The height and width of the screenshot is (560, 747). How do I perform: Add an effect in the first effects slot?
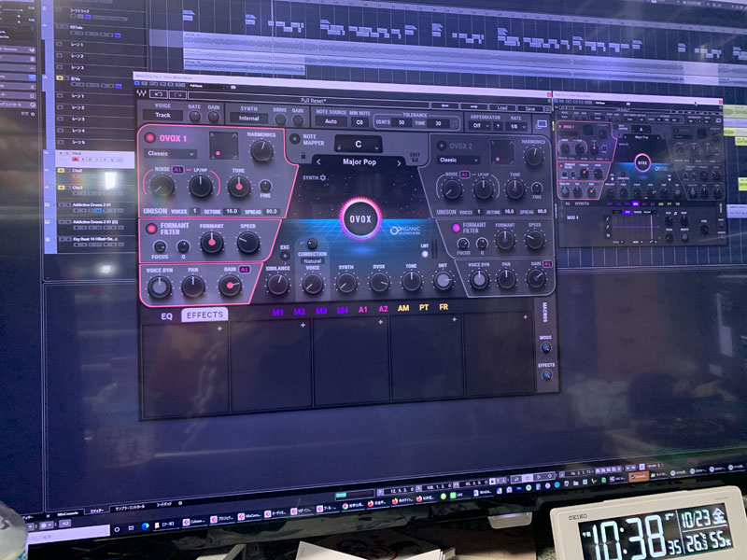click(x=219, y=329)
